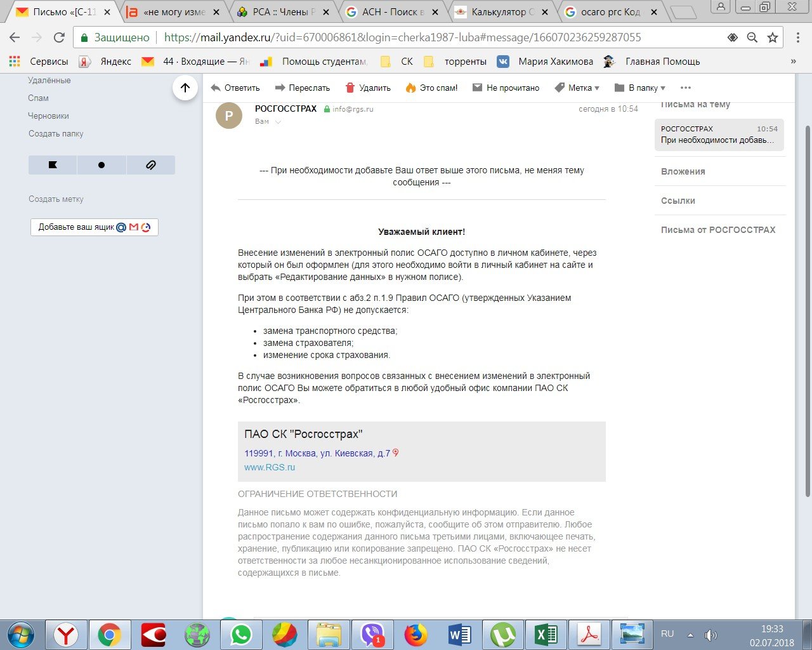Click Создать папку link
The width and height of the screenshot is (812, 650).
click(56, 134)
